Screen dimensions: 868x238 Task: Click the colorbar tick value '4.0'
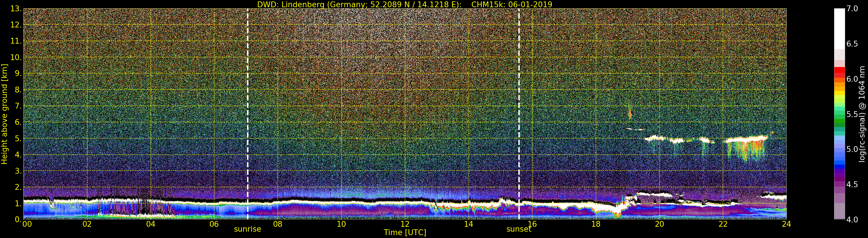[x=852, y=220]
